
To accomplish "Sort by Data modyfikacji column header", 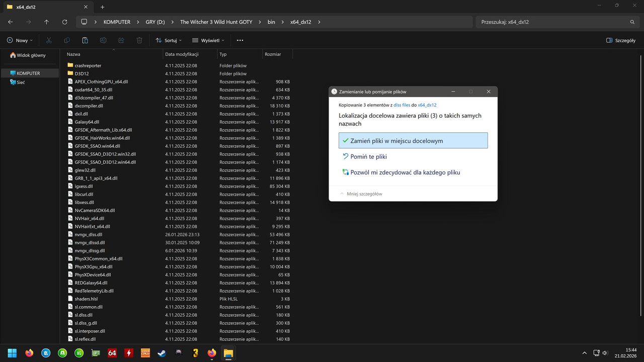I will pyautogui.click(x=190, y=54).
